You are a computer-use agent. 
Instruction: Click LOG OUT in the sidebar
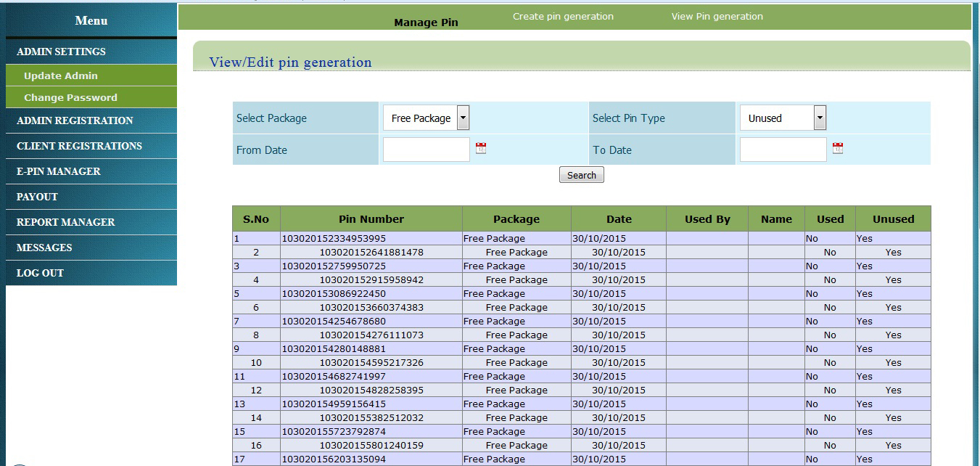[x=40, y=273]
